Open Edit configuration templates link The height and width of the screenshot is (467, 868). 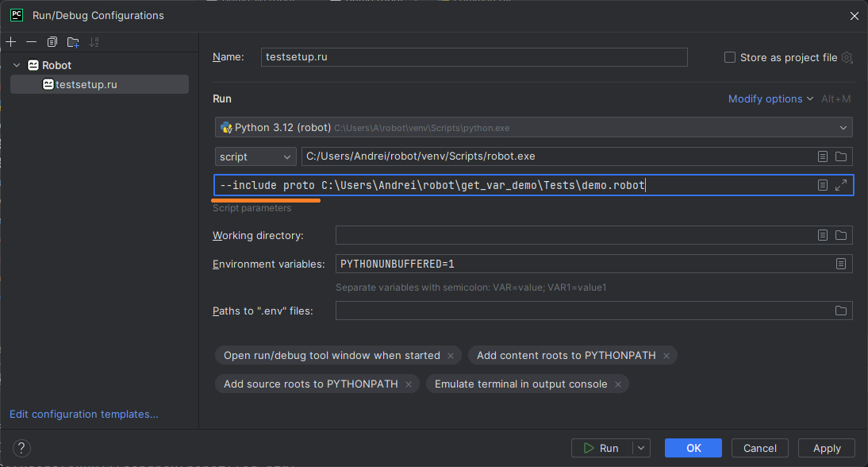pyautogui.click(x=83, y=415)
